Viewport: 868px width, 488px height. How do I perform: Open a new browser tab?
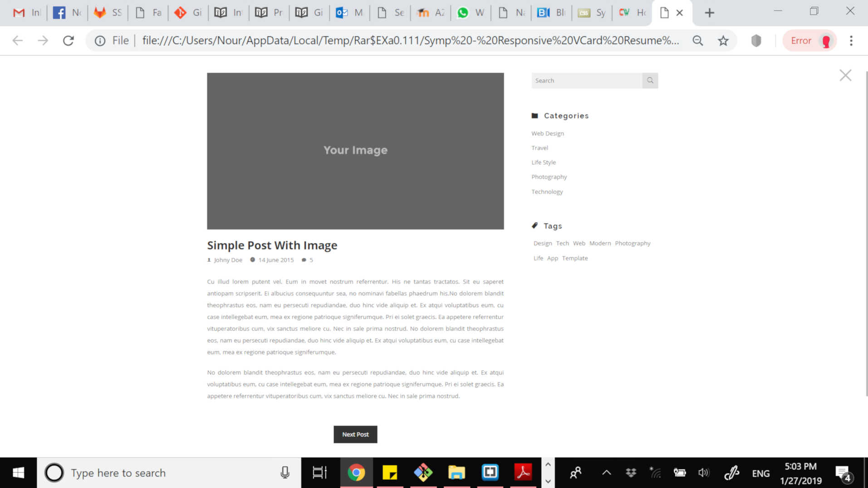point(709,13)
